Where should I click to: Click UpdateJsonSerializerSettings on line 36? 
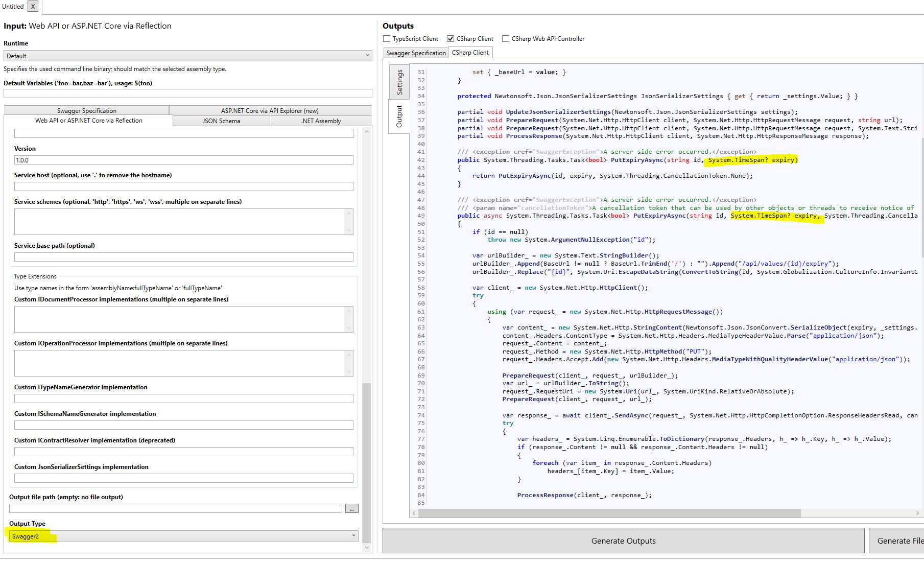click(x=558, y=112)
